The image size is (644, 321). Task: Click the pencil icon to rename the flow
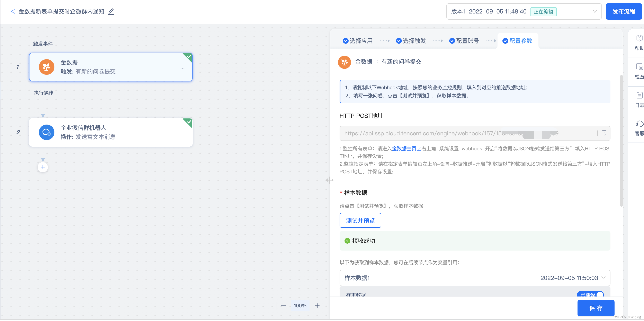point(111,11)
